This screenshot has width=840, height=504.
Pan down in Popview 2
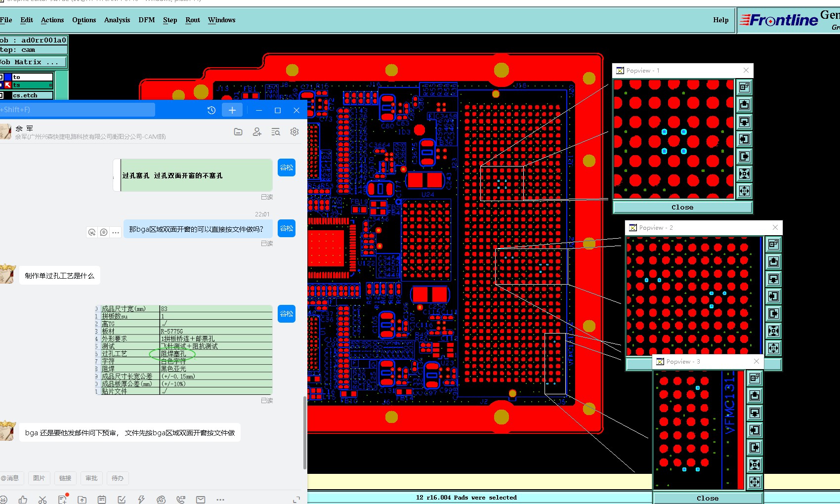773,279
